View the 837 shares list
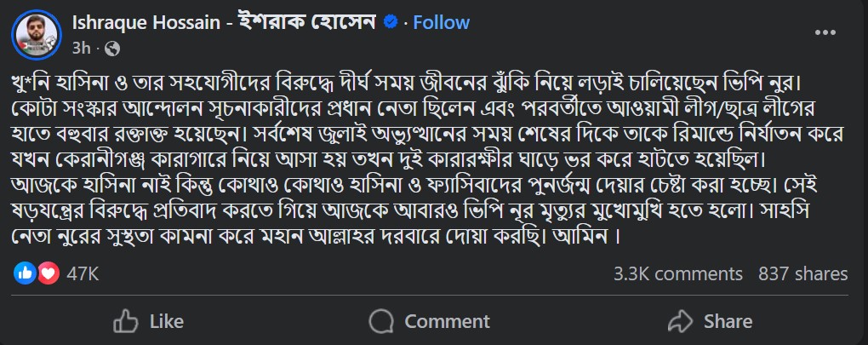 pos(802,274)
